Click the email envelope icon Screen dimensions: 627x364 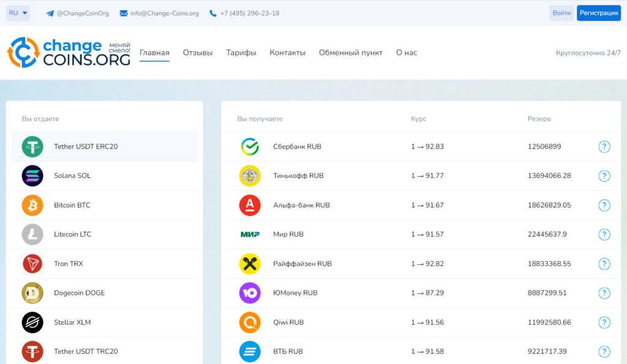point(124,13)
